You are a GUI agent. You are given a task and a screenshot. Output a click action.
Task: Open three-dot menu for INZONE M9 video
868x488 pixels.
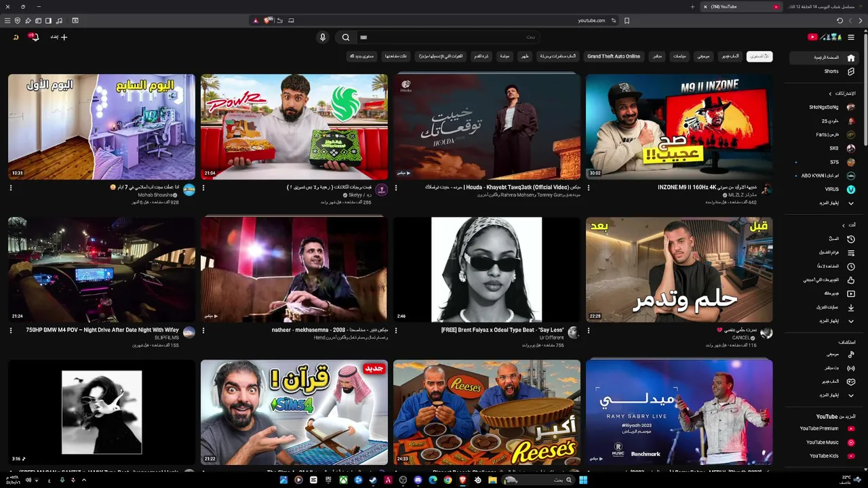[x=589, y=188]
